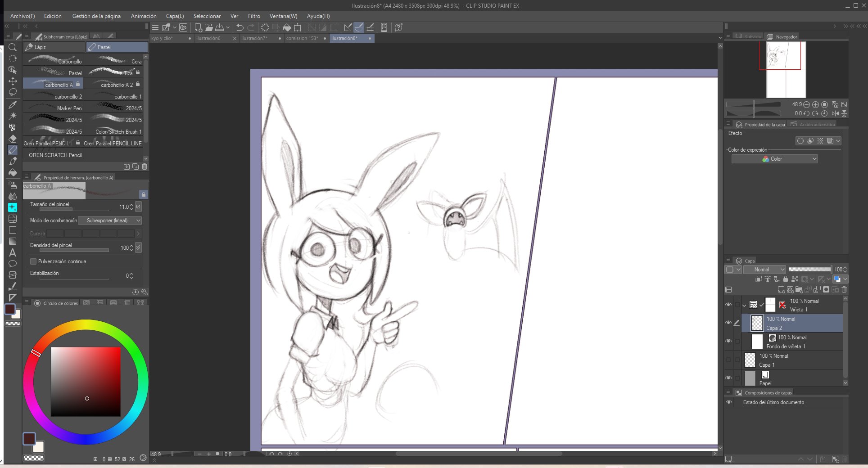Viewport: 868px width, 468px height.
Task: Select the Auto select magic wand tool
Action: 13,116
